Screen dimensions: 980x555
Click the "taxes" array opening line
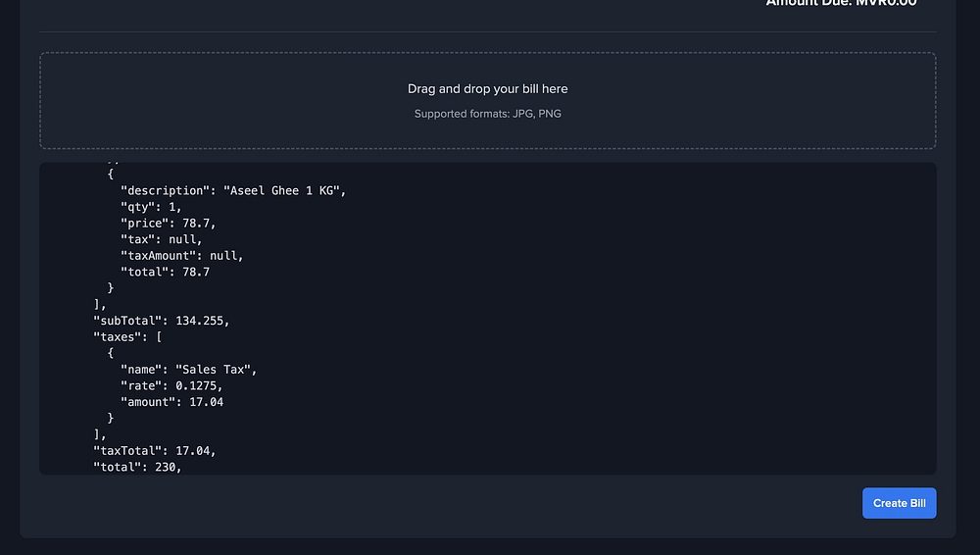coord(127,336)
